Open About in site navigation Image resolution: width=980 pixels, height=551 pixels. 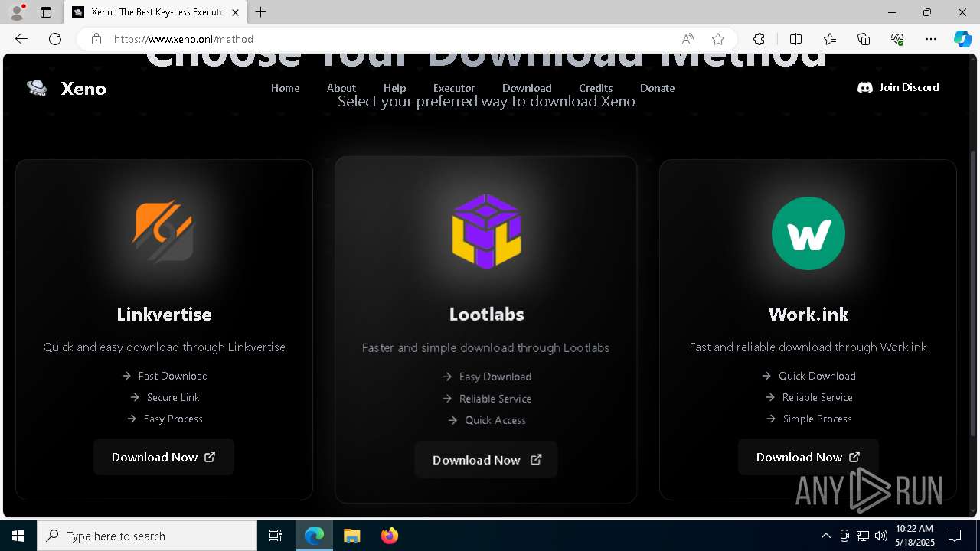click(341, 88)
